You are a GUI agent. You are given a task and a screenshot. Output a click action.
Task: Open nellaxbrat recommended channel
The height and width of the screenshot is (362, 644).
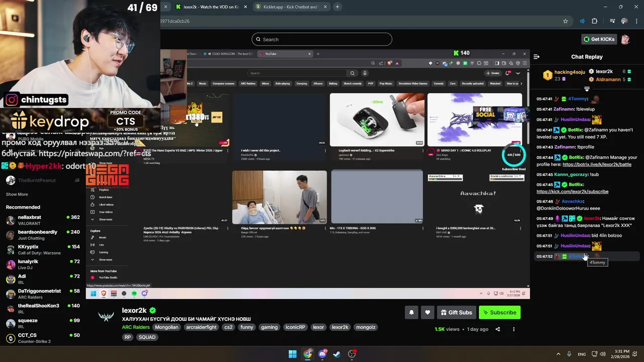click(43, 220)
